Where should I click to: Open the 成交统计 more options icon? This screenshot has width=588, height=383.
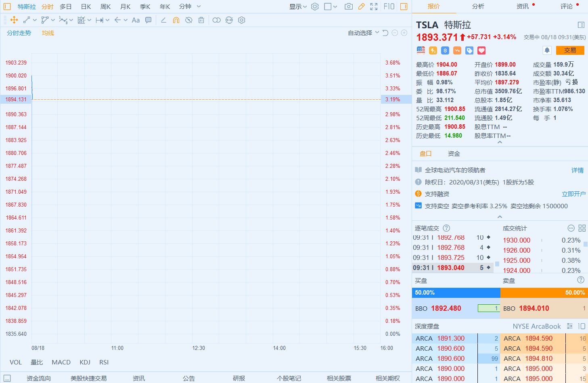[571, 228]
